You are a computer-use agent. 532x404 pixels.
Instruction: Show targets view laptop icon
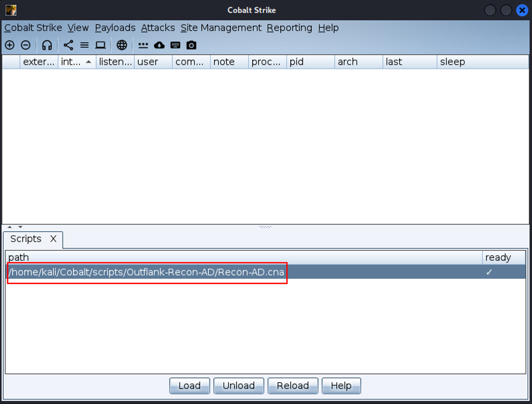pyautogui.click(x=100, y=45)
